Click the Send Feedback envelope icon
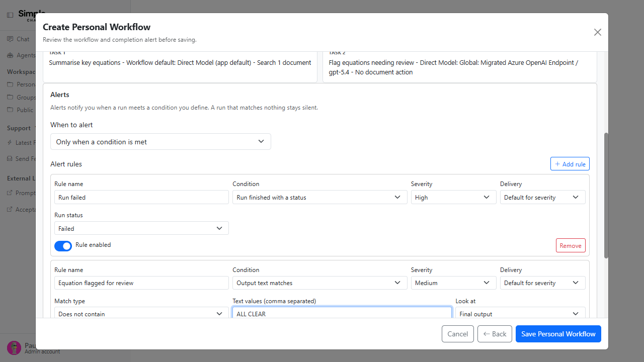The image size is (644, 362). pyautogui.click(x=10, y=158)
